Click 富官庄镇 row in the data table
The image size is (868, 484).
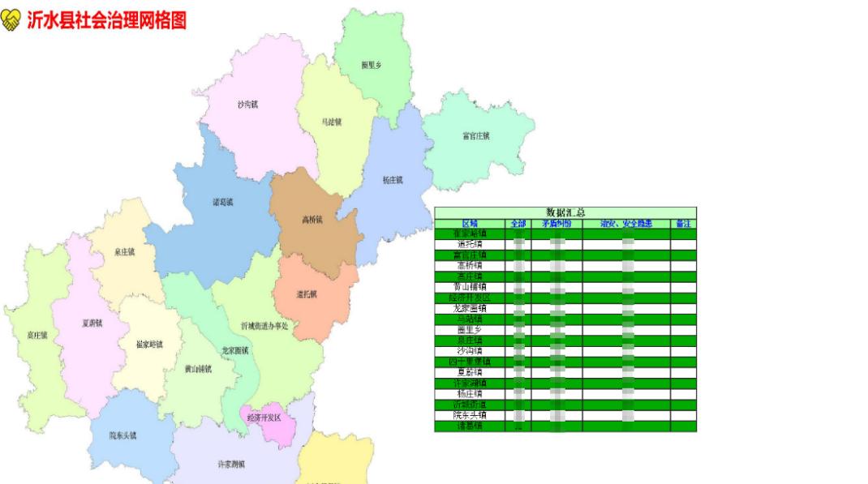[565, 255]
